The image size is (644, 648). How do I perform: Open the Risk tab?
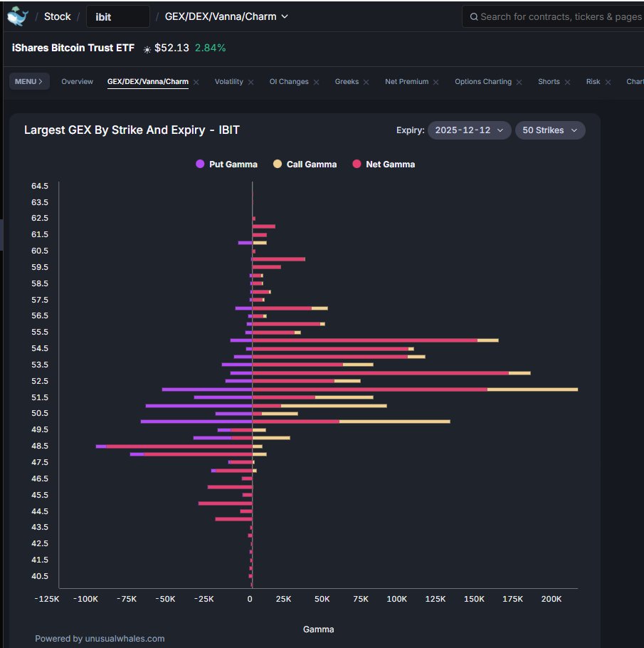point(593,81)
